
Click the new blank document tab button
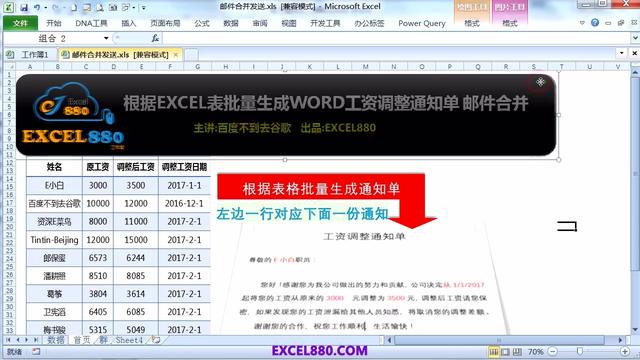coord(191,55)
